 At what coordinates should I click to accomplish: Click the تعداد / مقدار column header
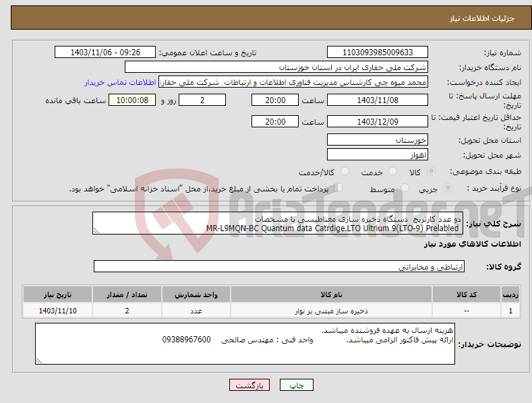point(127,294)
